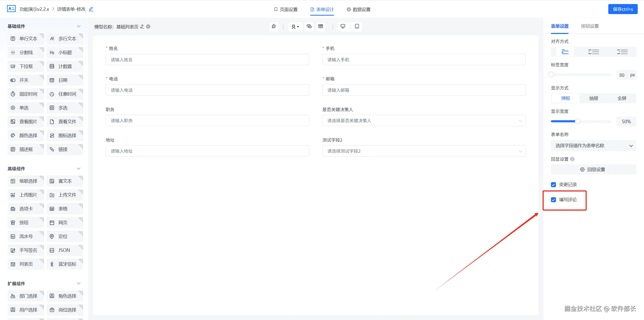
Task: Click the 回显设置 button
Action: pos(593,170)
